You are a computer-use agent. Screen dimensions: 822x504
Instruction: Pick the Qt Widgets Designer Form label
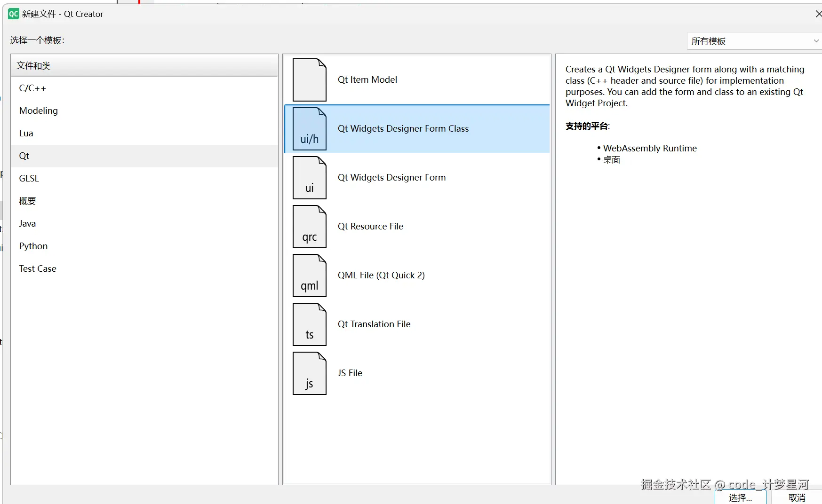coord(391,177)
